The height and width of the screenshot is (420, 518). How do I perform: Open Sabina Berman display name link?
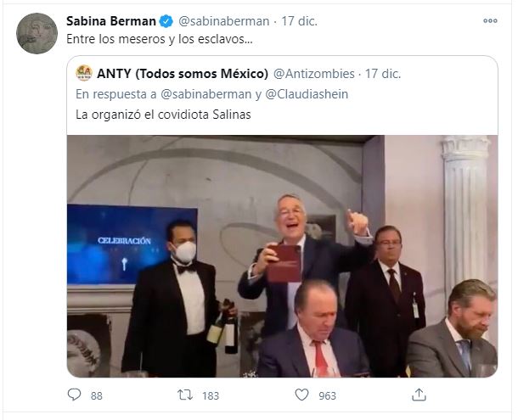coord(111,21)
